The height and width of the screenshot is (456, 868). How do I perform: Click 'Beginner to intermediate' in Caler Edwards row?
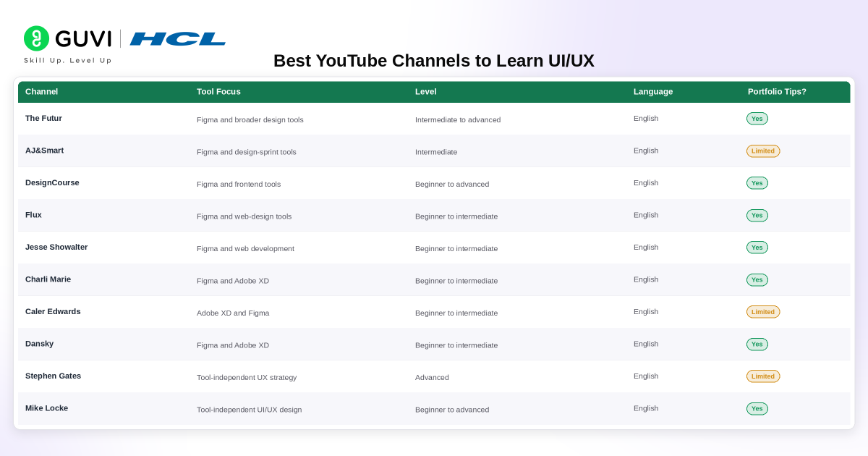pos(456,313)
